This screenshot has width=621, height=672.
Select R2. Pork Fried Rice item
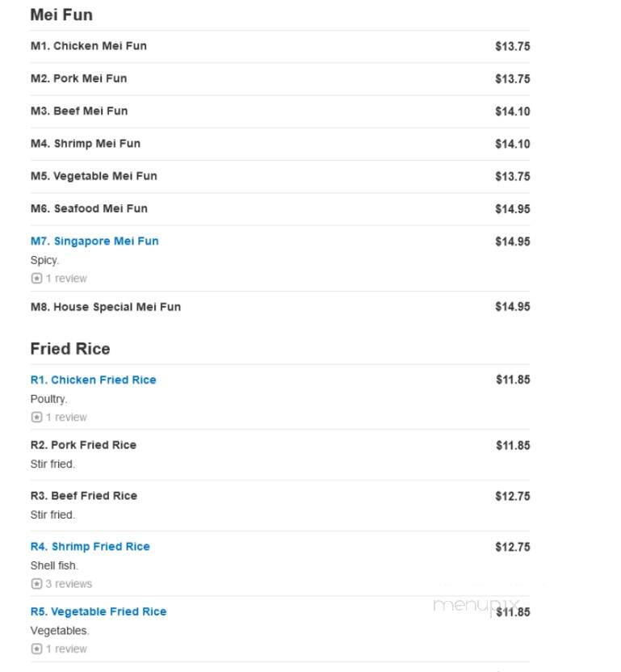pyautogui.click(x=280, y=454)
